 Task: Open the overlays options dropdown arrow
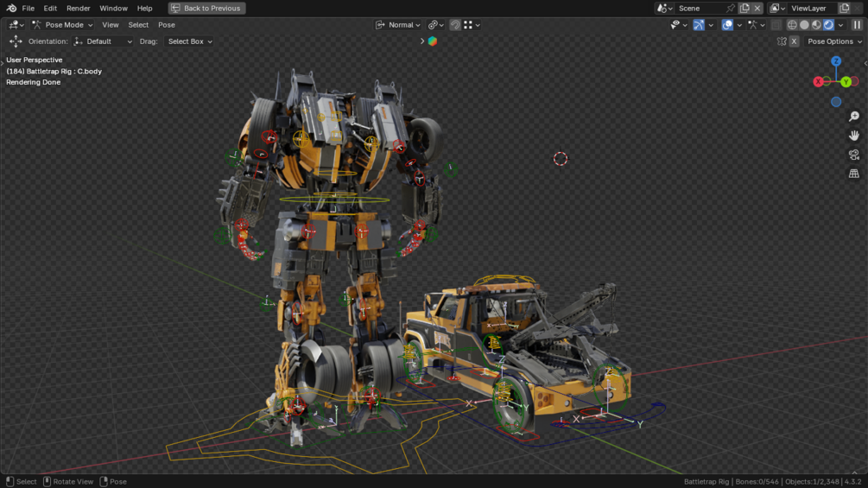(739, 25)
